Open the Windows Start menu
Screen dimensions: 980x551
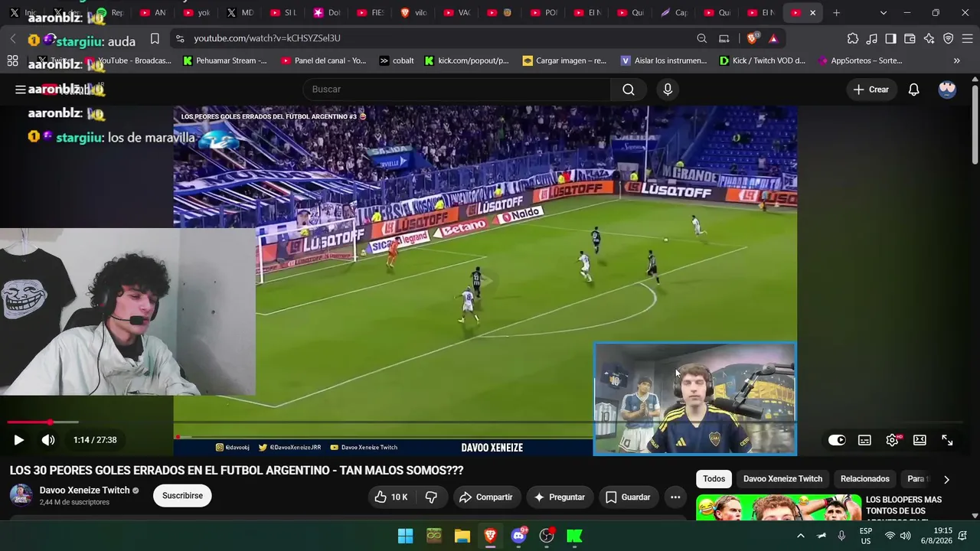406,536
